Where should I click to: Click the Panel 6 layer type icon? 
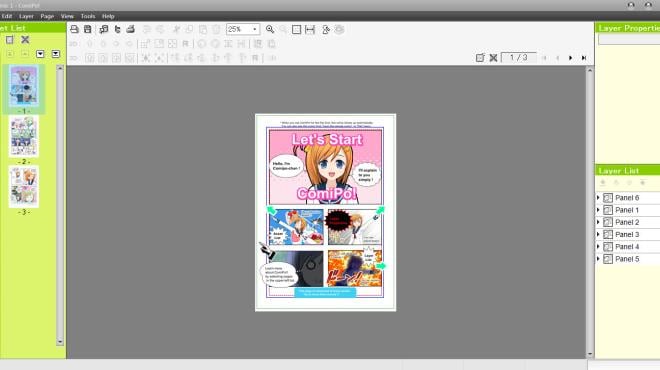coord(608,197)
